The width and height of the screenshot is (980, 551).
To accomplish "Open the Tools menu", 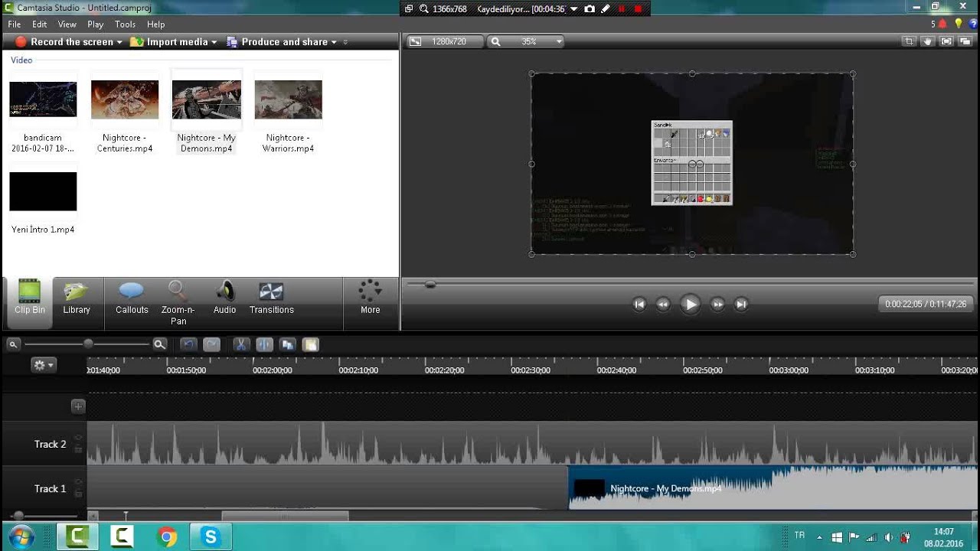I will pos(126,24).
